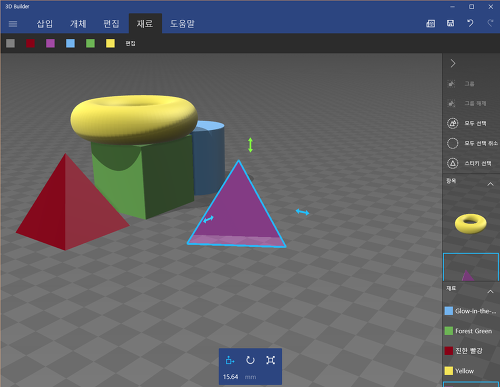This screenshot has height=387, width=500.
Task: Switch to the 개체 tab
Action: click(78, 24)
